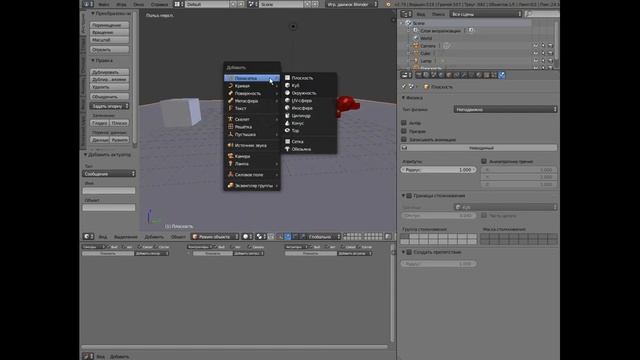
Task: Add an Окружность (circle) mesh
Action: click(310, 93)
